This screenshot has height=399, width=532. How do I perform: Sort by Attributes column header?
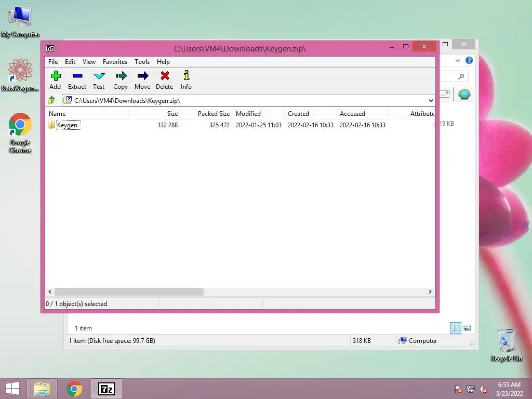[411, 114]
